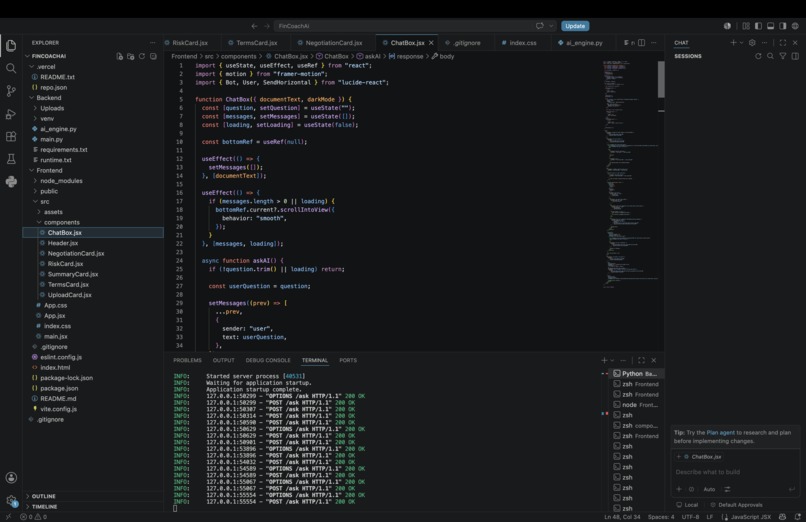This screenshot has height=522, width=806.
Task: Open the Auto model picker
Action: 709,489
